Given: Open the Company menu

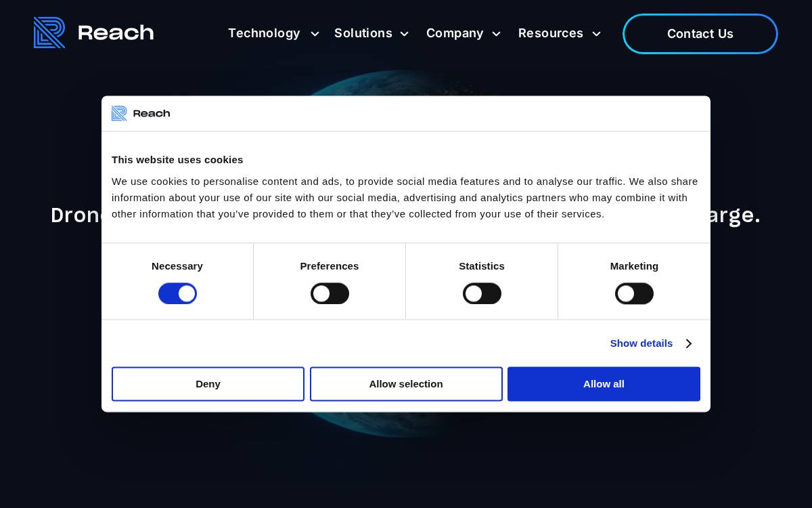Looking at the screenshot, I should click(x=455, y=33).
